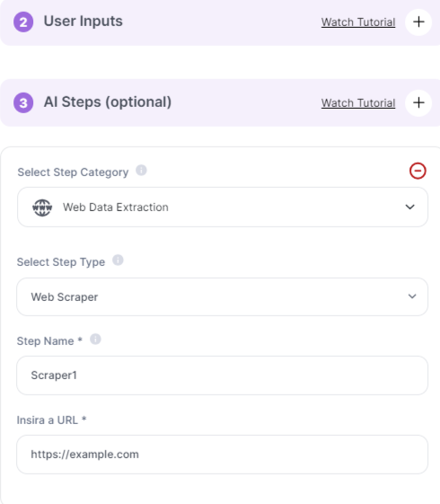The width and height of the screenshot is (440, 504).
Task: Remove this step with red minus icon
Action: coord(418,171)
